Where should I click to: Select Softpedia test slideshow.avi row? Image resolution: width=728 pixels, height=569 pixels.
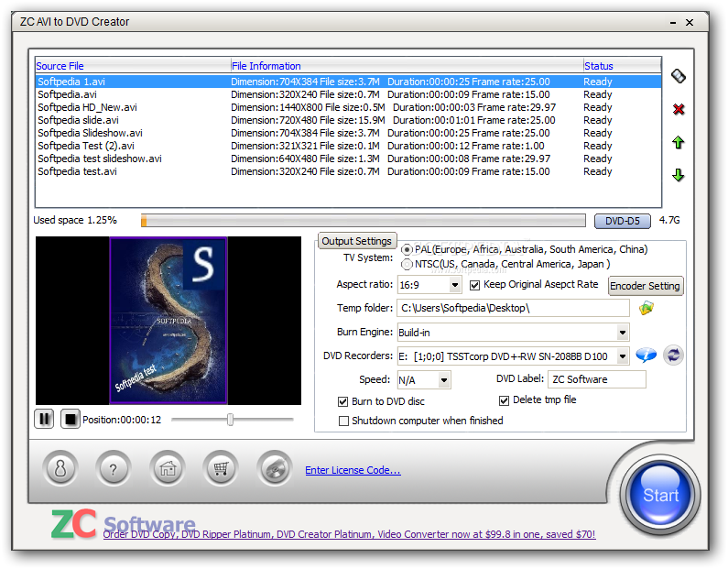tap(348, 159)
